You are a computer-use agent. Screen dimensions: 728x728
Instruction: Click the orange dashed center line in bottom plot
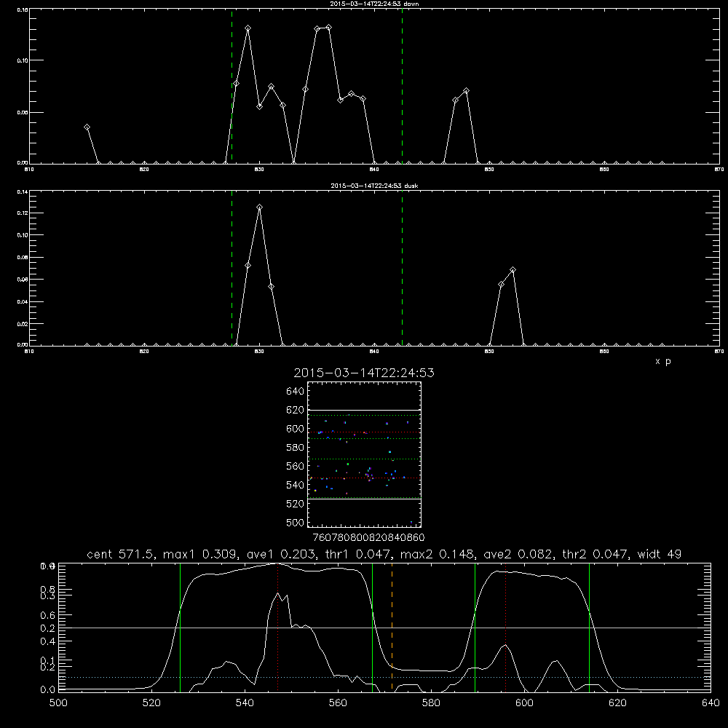coord(392,626)
